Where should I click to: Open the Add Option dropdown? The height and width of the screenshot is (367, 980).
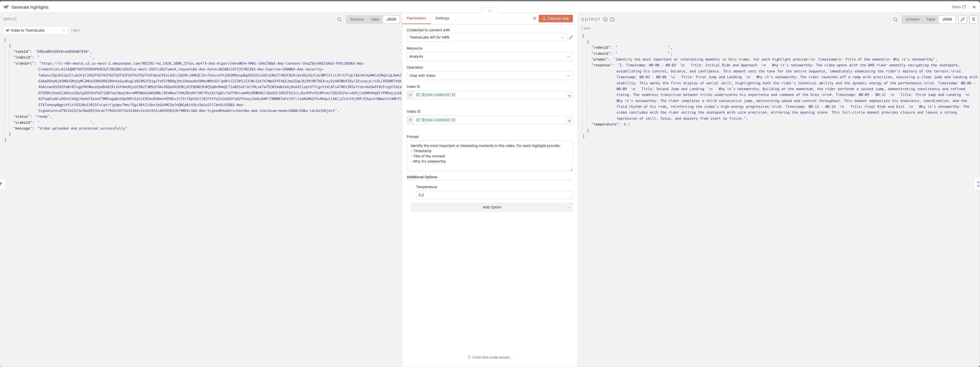[x=491, y=207]
